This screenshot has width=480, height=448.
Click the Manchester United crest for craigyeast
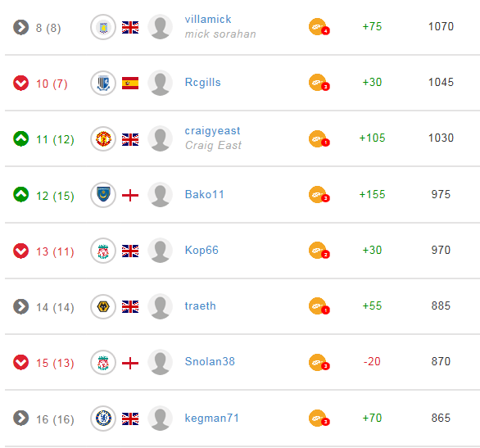103,139
